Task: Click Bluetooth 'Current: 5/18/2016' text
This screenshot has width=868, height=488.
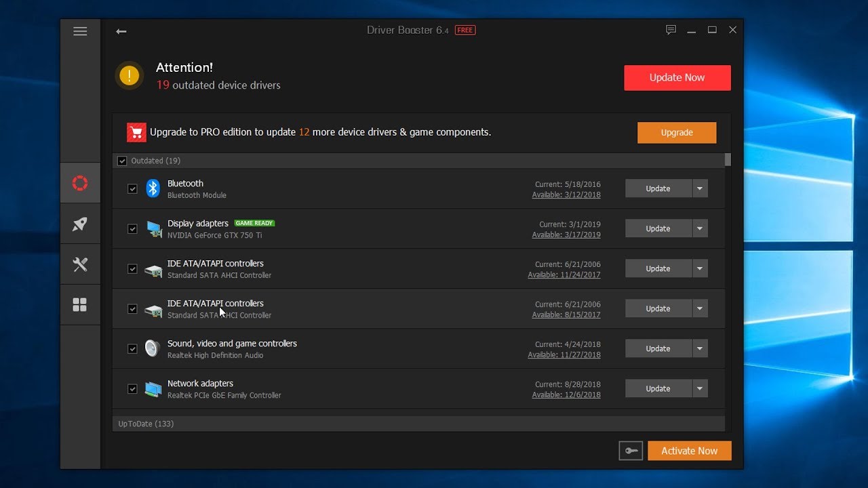Action: [x=568, y=184]
